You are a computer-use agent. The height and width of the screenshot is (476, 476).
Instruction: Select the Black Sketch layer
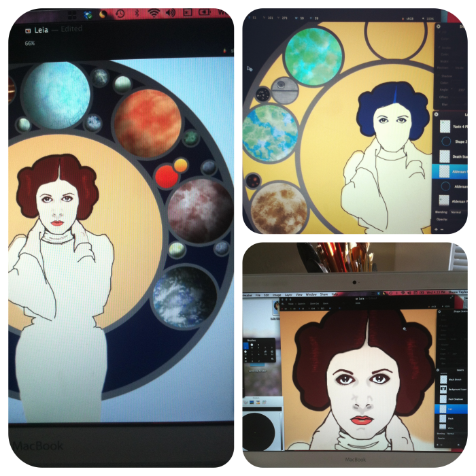pyautogui.click(x=452, y=379)
